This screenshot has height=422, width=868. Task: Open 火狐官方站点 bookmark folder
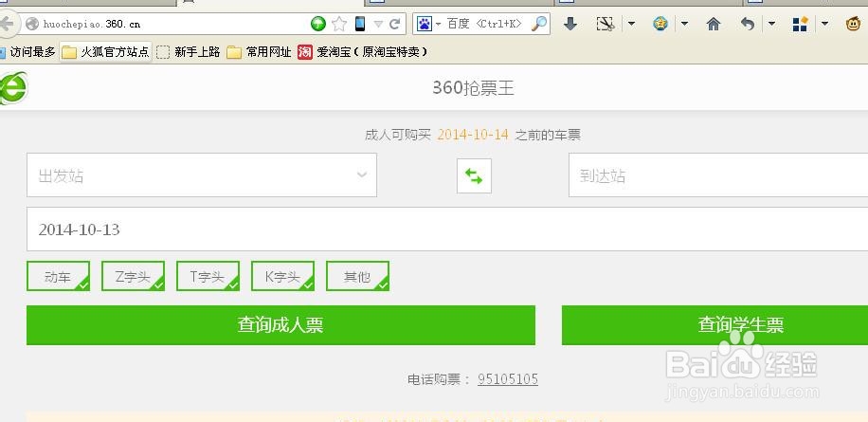[x=106, y=52]
